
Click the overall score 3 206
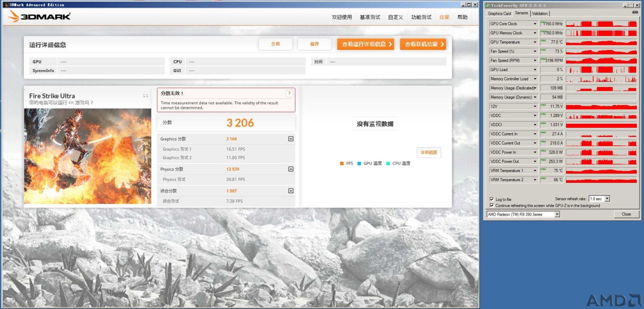click(x=240, y=123)
